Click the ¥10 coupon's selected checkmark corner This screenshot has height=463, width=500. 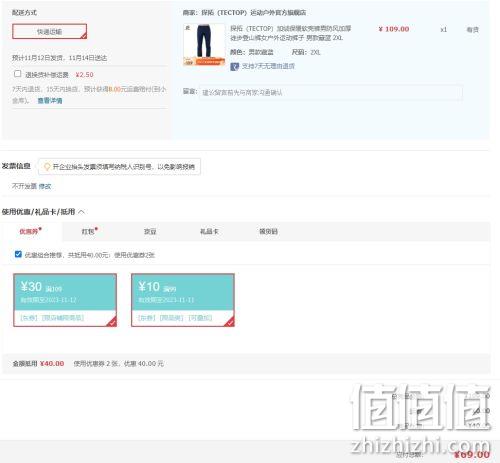pyautogui.click(x=230, y=322)
